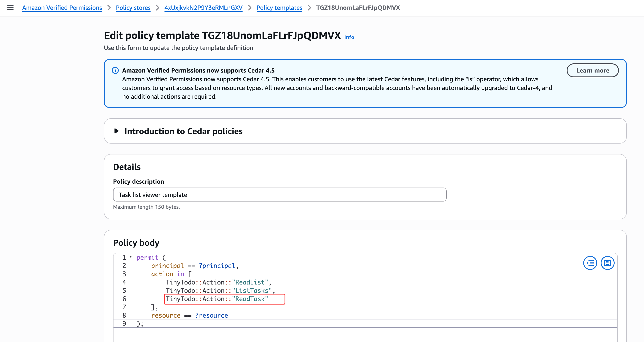Click the chevron after Policy stores breadcrumb
The height and width of the screenshot is (342, 644).
[158, 8]
